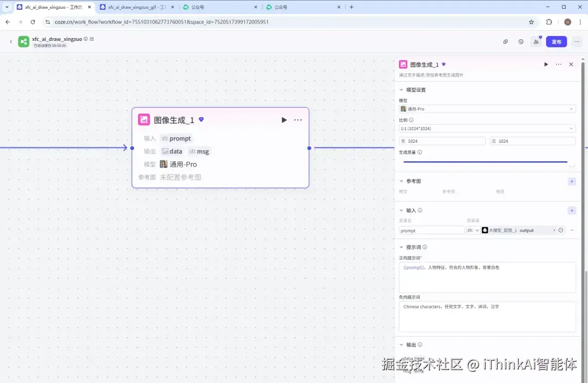View site information icon in address bar
Image resolution: width=588 pixels, height=383 pixels.
[47, 22]
